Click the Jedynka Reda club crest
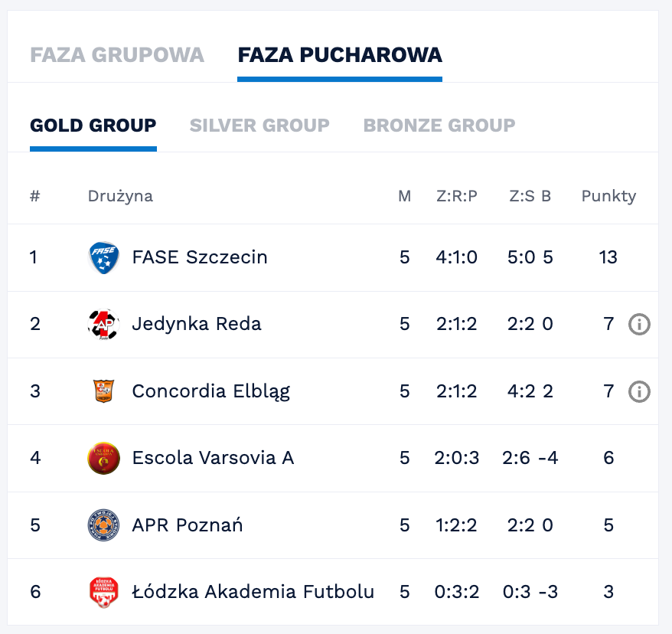This screenshot has height=634, width=672. (103, 325)
